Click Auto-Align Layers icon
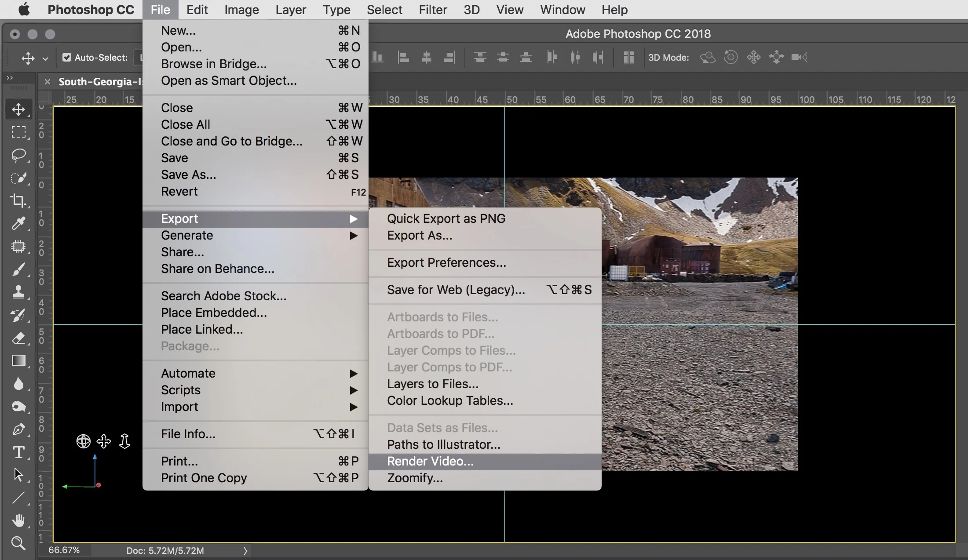 click(x=628, y=57)
